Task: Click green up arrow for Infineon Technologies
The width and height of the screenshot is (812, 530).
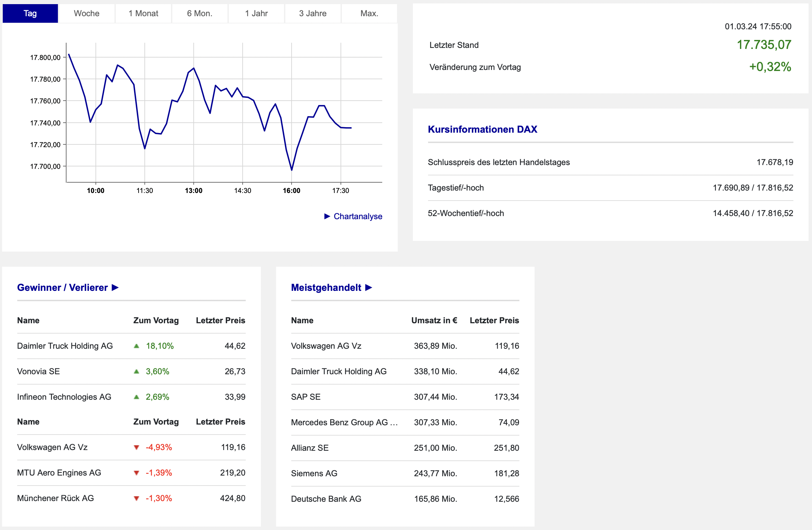Action: (x=136, y=397)
